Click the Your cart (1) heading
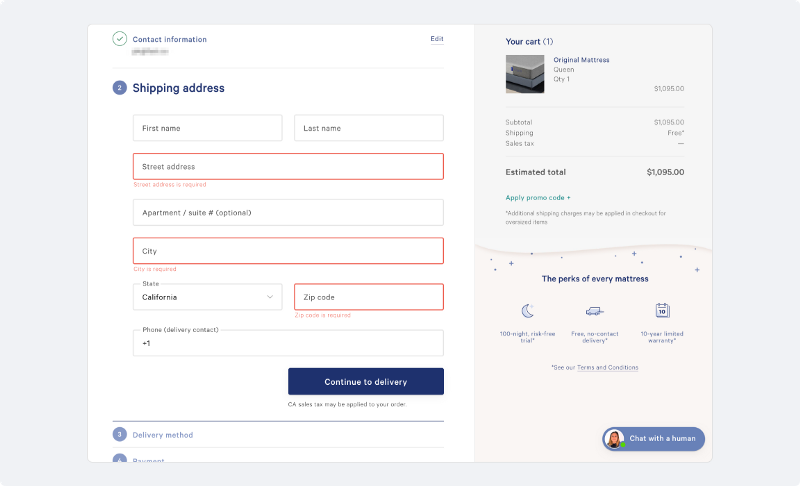800x486 pixels. click(x=529, y=41)
